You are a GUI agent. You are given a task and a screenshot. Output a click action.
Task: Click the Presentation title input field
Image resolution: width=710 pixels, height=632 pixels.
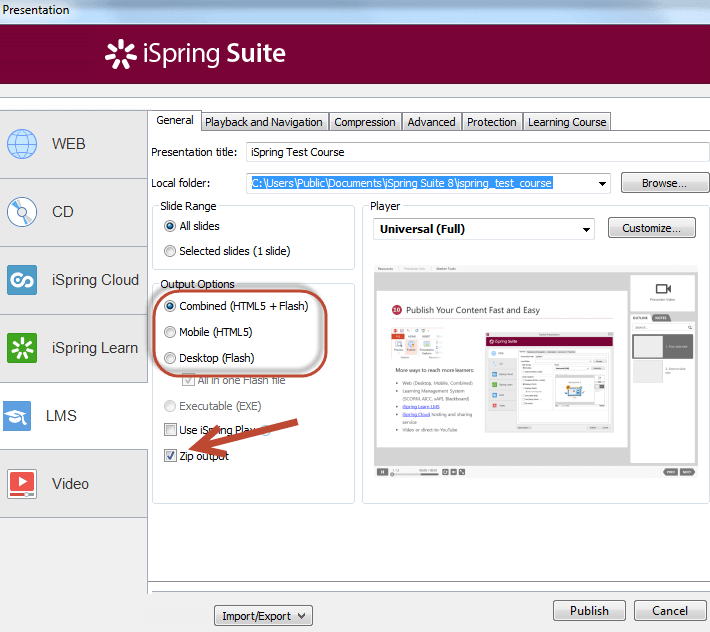(x=477, y=152)
